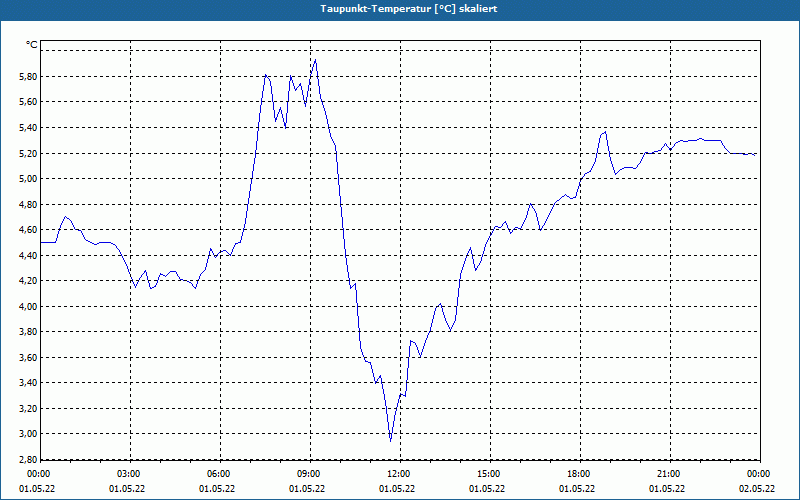Click the 06:00 time axis label
This screenshot has width=800, height=500.
point(220,474)
